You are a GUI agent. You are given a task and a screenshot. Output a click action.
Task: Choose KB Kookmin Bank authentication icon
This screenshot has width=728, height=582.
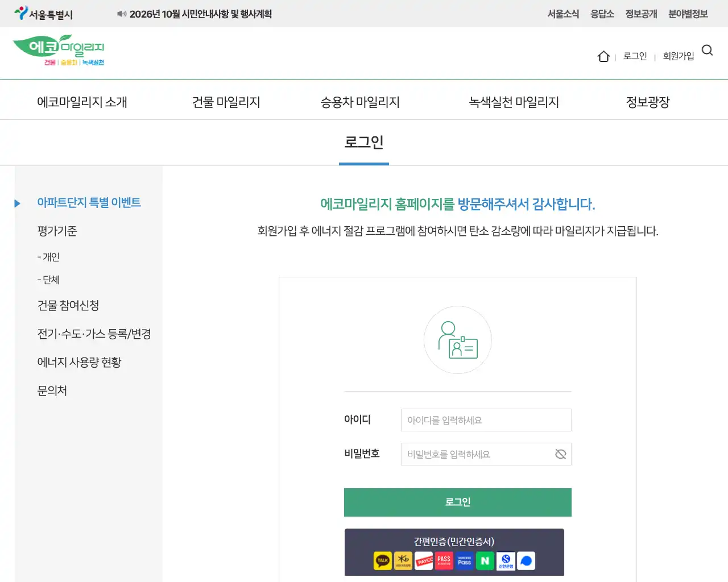click(x=403, y=561)
